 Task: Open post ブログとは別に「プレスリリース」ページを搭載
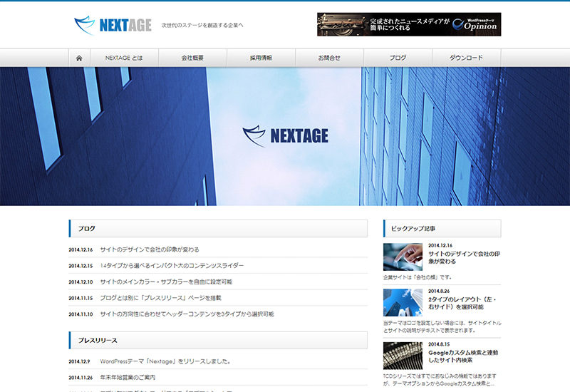click(x=161, y=298)
